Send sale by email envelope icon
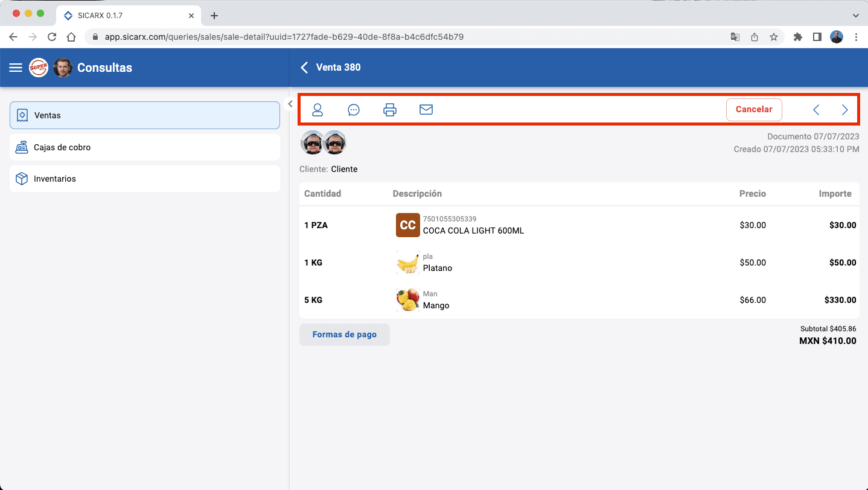This screenshot has width=868, height=490. point(426,110)
